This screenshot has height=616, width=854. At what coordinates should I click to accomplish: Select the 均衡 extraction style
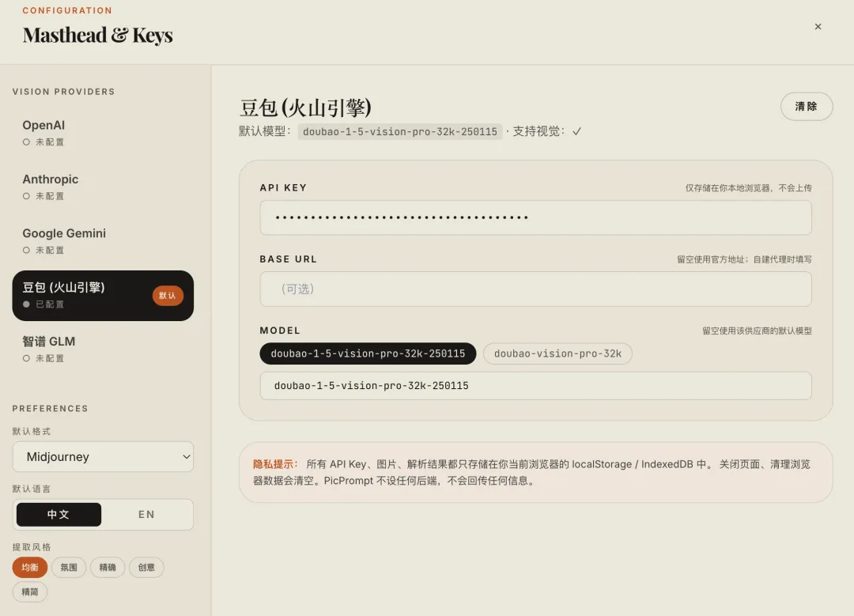point(30,567)
